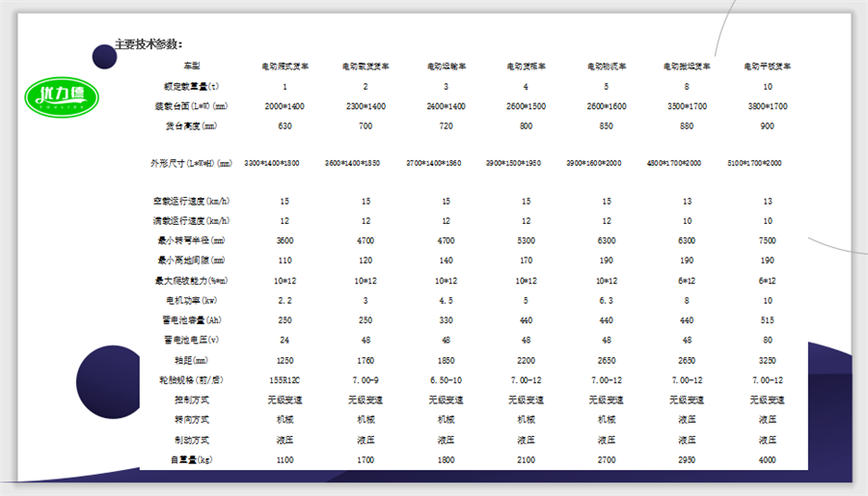Click the 电动平板货车 column header
The width and height of the screenshot is (868, 496).
click(x=767, y=67)
